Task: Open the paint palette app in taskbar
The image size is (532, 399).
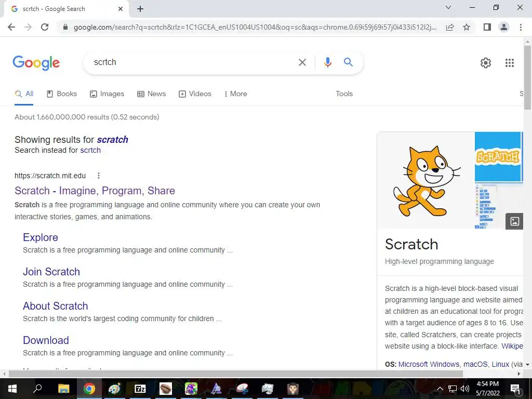Action: pyautogui.click(x=114, y=389)
